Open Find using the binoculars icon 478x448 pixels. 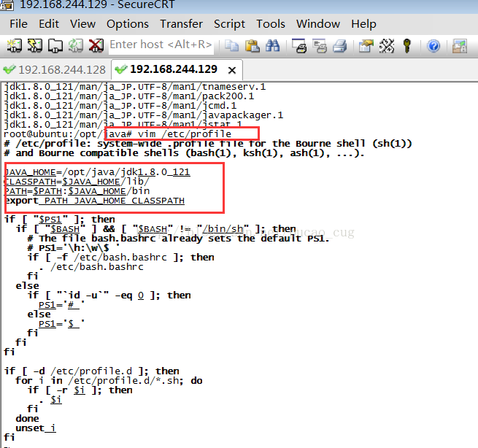273,46
